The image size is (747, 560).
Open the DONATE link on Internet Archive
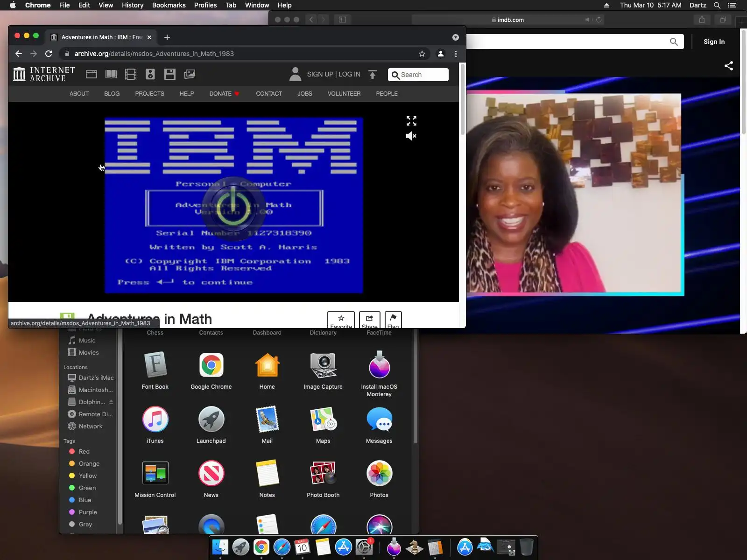220,94
